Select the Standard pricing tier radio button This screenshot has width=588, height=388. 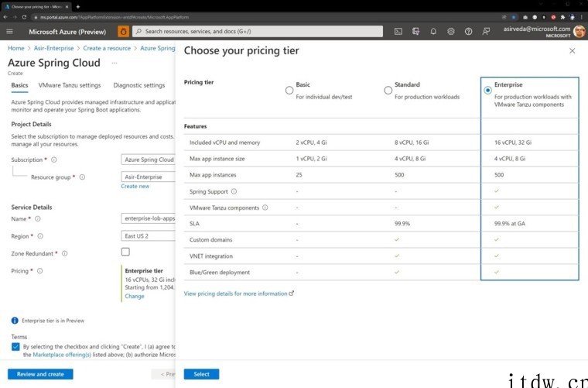388,91
